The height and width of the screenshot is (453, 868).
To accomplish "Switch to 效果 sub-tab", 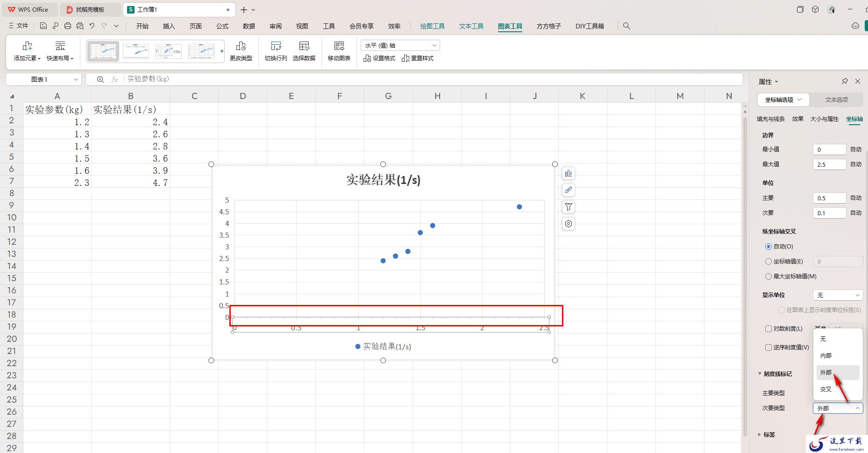I will 798,119.
